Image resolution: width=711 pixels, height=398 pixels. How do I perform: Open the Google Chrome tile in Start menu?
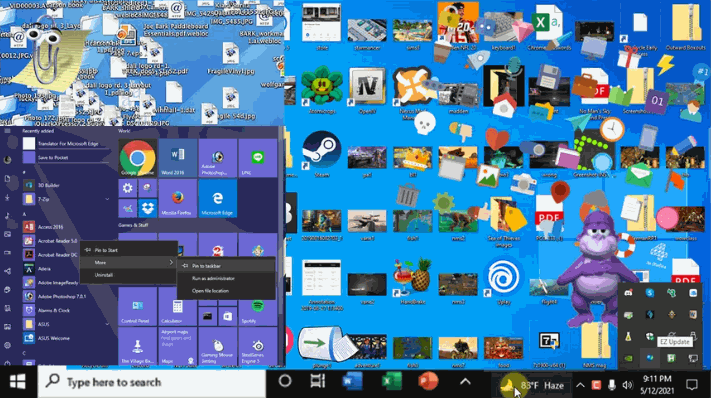(137, 158)
